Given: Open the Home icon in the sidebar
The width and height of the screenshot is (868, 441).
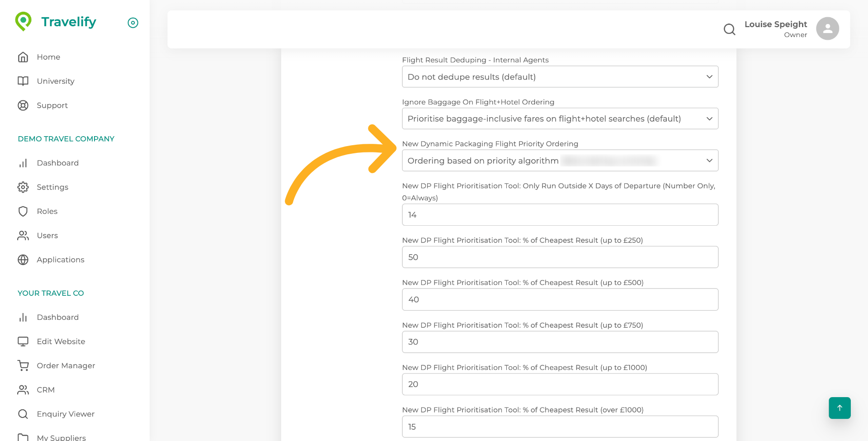Looking at the screenshot, I should (23, 57).
